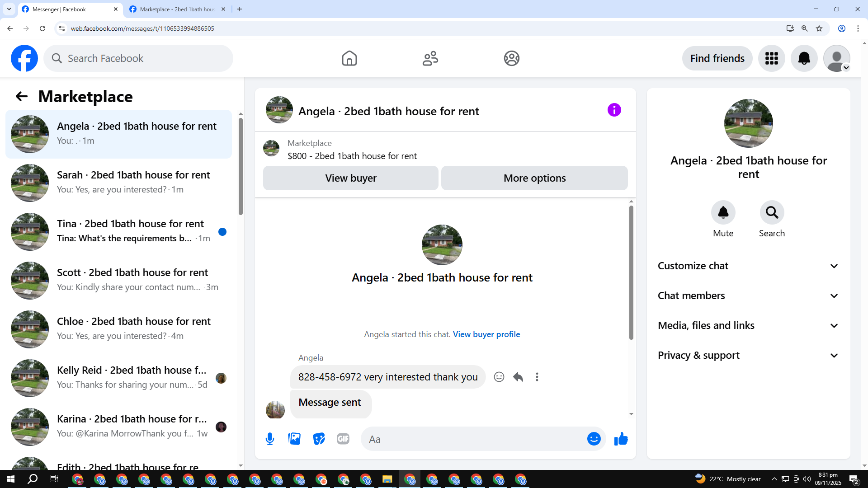The width and height of the screenshot is (868, 488).
Task: Click the listing thumbnail in Marketplace banner
Action: [x=271, y=148]
